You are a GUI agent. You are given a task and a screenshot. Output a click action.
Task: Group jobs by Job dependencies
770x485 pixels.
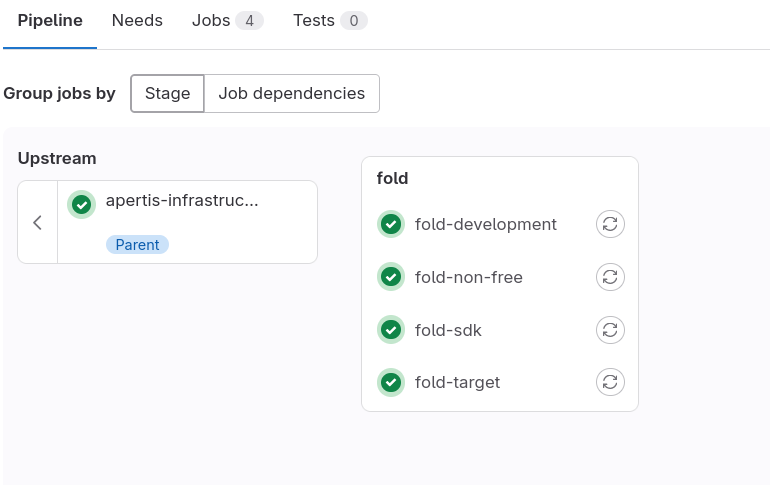coord(292,93)
